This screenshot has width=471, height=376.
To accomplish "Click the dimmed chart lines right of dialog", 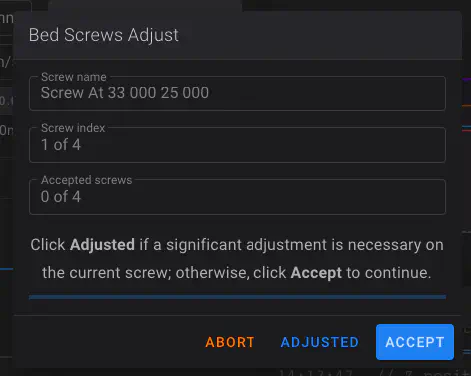I will coord(466,105).
